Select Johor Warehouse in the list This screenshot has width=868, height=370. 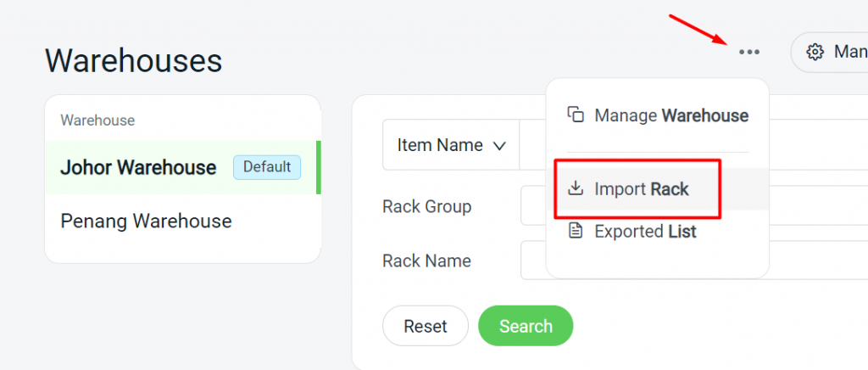pyautogui.click(x=138, y=167)
